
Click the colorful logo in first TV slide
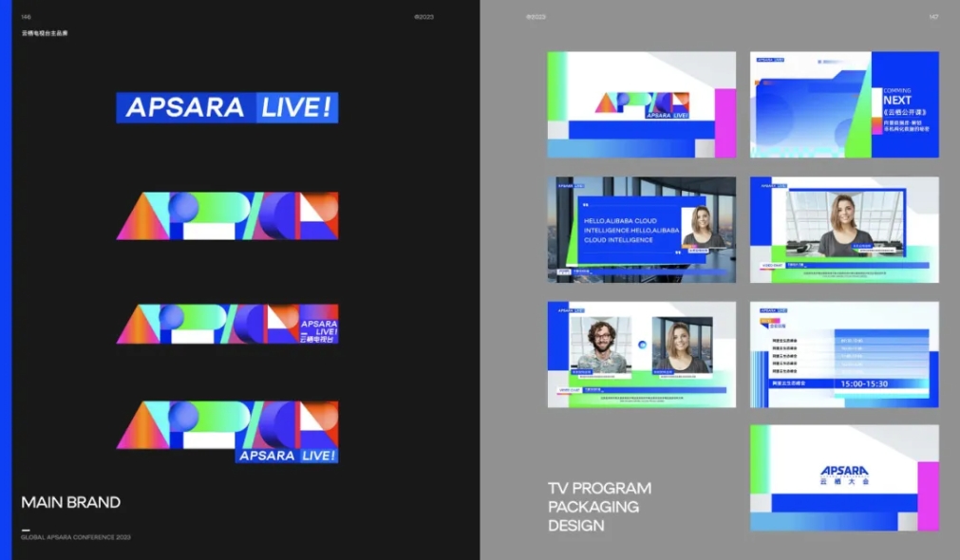(x=641, y=104)
